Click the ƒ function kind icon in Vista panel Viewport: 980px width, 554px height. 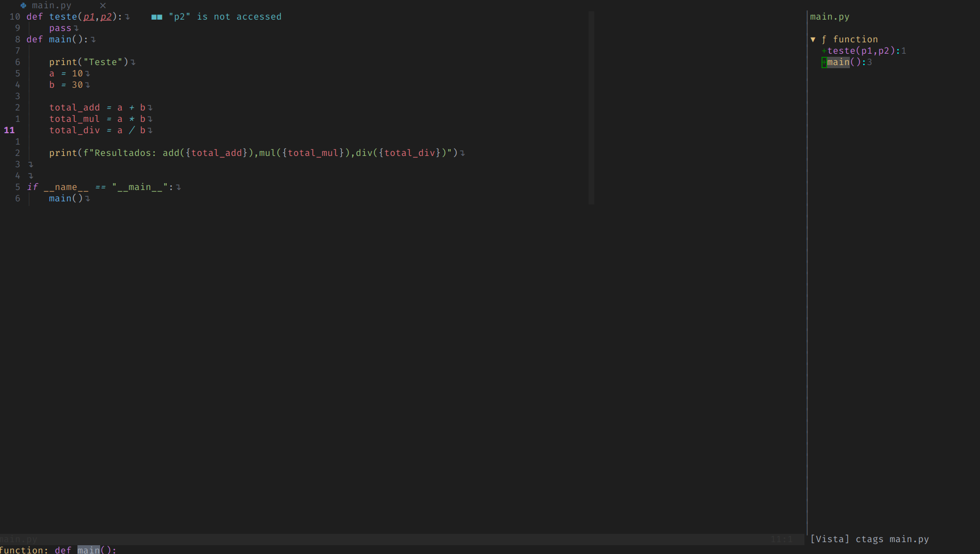click(x=824, y=39)
